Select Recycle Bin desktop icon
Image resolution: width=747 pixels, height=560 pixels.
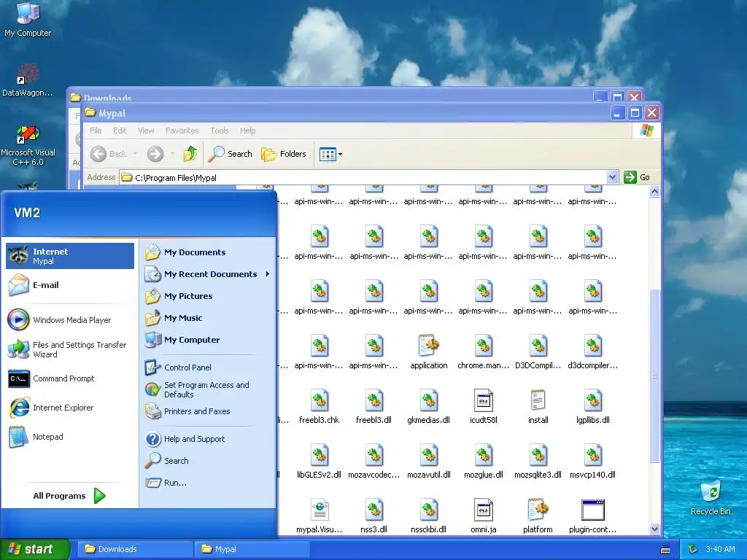(x=711, y=497)
